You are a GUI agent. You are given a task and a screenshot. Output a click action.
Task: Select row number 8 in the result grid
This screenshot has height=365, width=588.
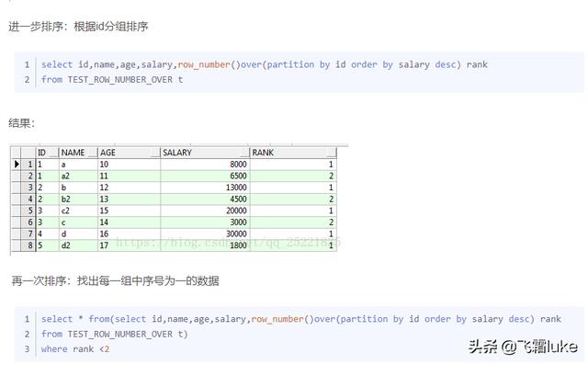click(28, 245)
